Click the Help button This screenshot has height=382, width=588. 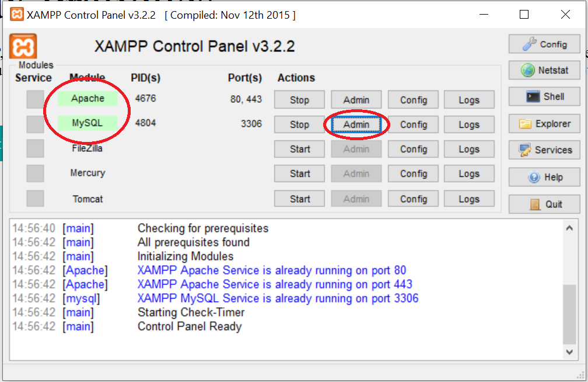(x=544, y=177)
